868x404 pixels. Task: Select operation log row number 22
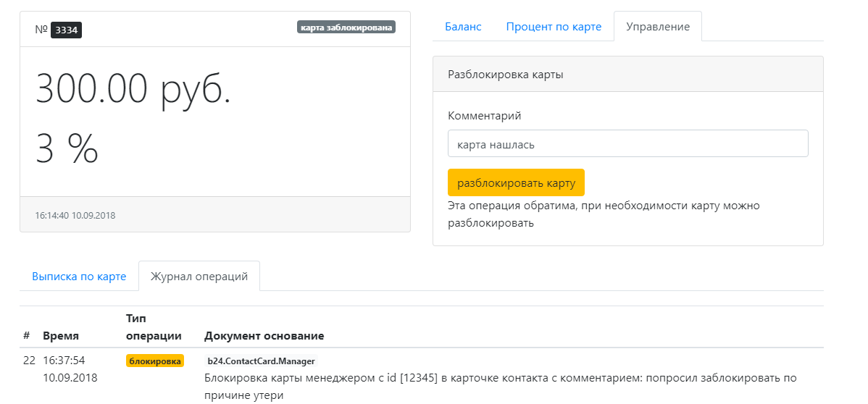(x=29, y=361)
